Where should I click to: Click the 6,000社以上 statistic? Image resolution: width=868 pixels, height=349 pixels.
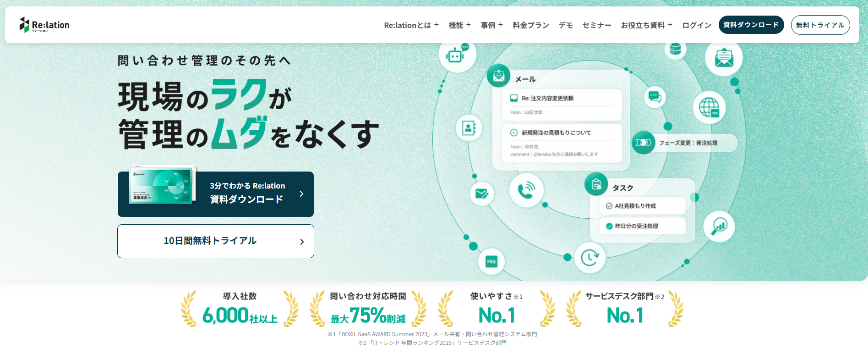click(x=240, y=316)
